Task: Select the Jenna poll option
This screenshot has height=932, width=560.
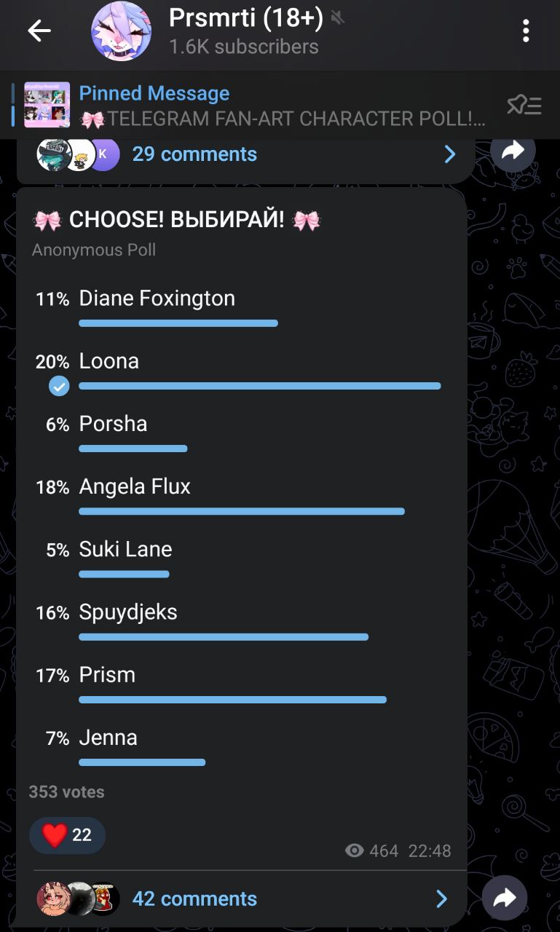Action: pos(108,738)
